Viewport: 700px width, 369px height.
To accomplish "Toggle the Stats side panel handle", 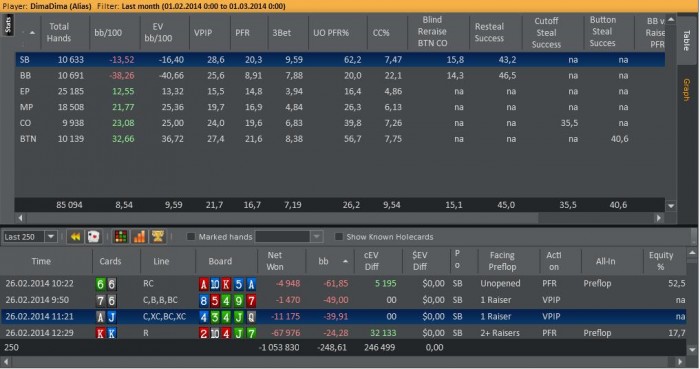I will point(8,25).
